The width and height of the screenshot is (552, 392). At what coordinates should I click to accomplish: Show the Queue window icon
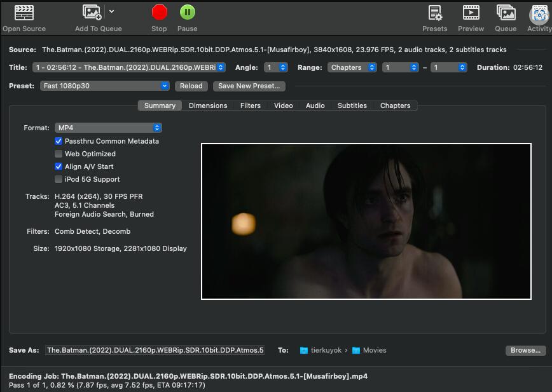click(x=506, y=13)
